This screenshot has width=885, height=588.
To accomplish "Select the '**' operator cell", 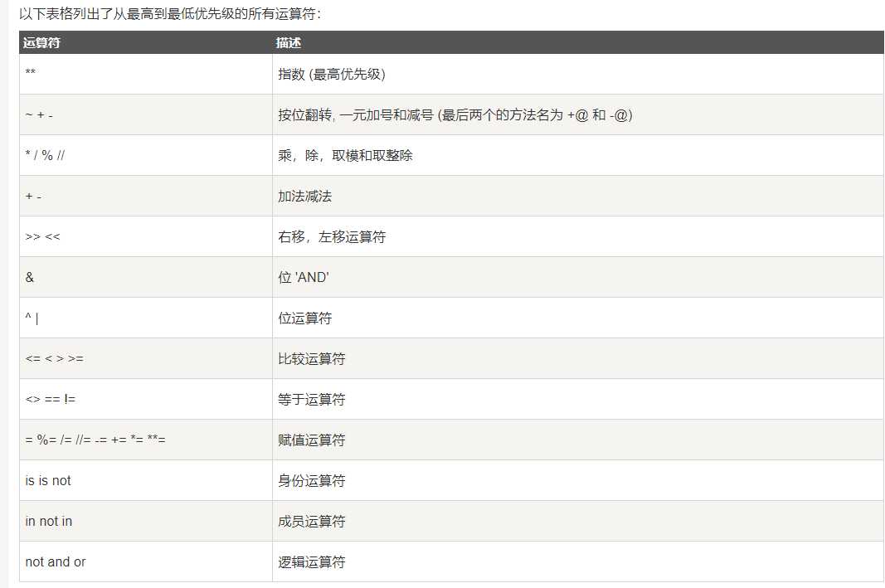I will [146, 74].
